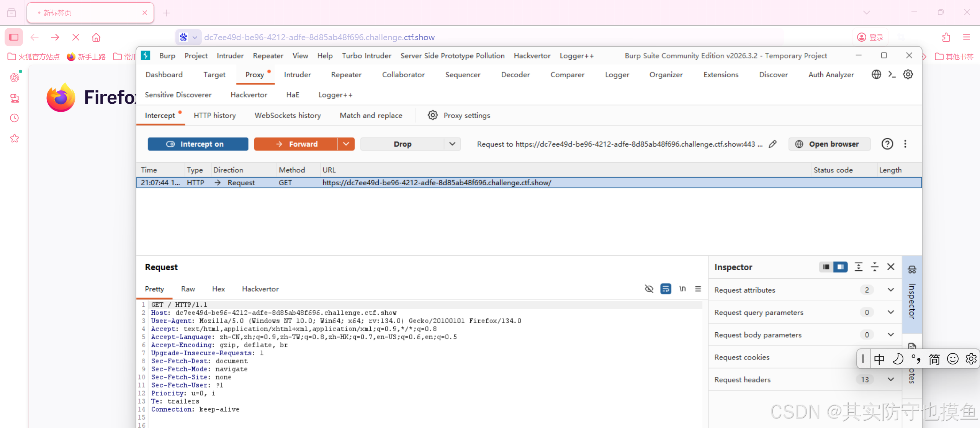
Task: Open the Drop button dropdown arrow
Action: click(452, 144)
